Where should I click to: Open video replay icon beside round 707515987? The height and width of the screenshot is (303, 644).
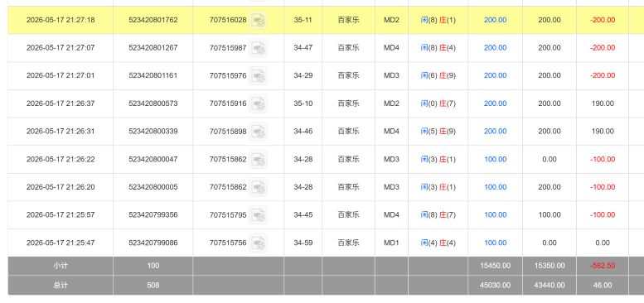click(x=258, y=47)
